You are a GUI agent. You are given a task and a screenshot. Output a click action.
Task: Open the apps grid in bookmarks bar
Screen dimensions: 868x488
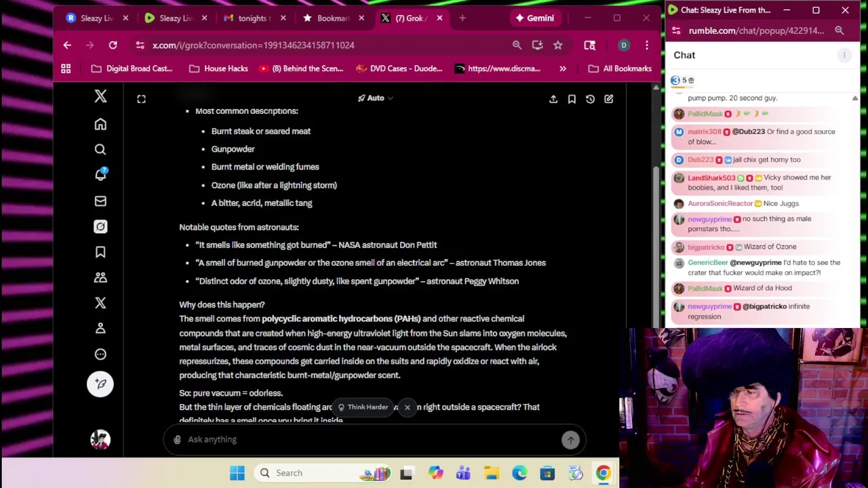click(66, 68)
